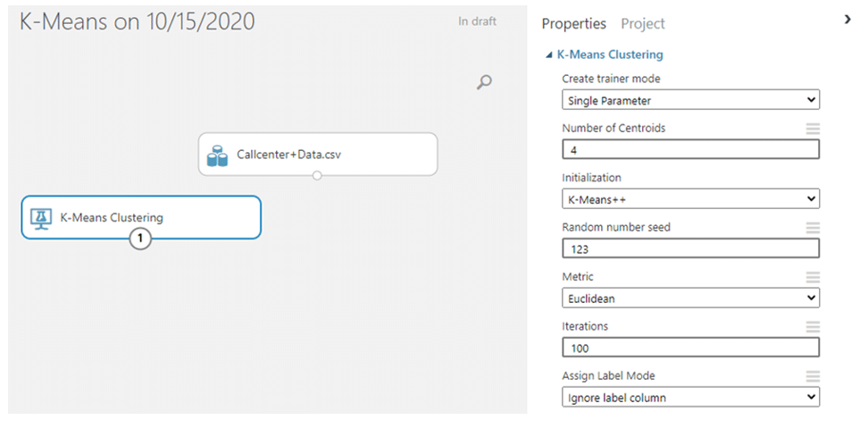
Task: Click the Number of Centroids input field
Action: pos(690,149)
